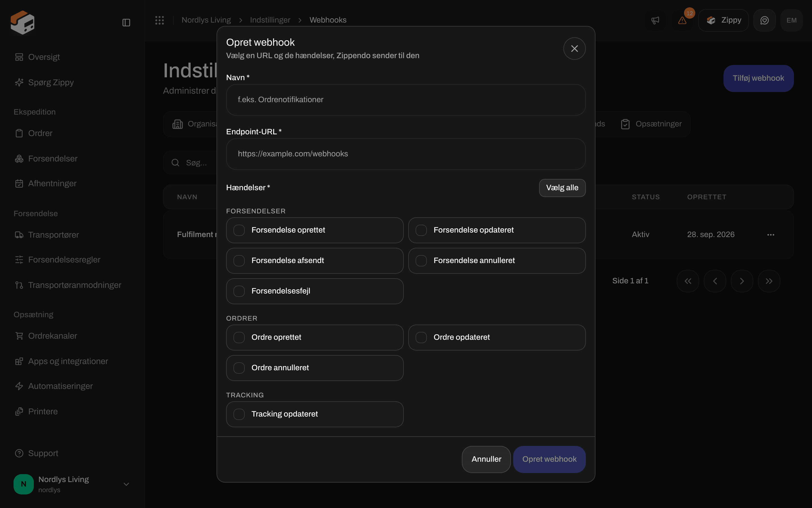Toggle the sidebar collapse icon
The image size is (812, 508).
click(126, 23)
